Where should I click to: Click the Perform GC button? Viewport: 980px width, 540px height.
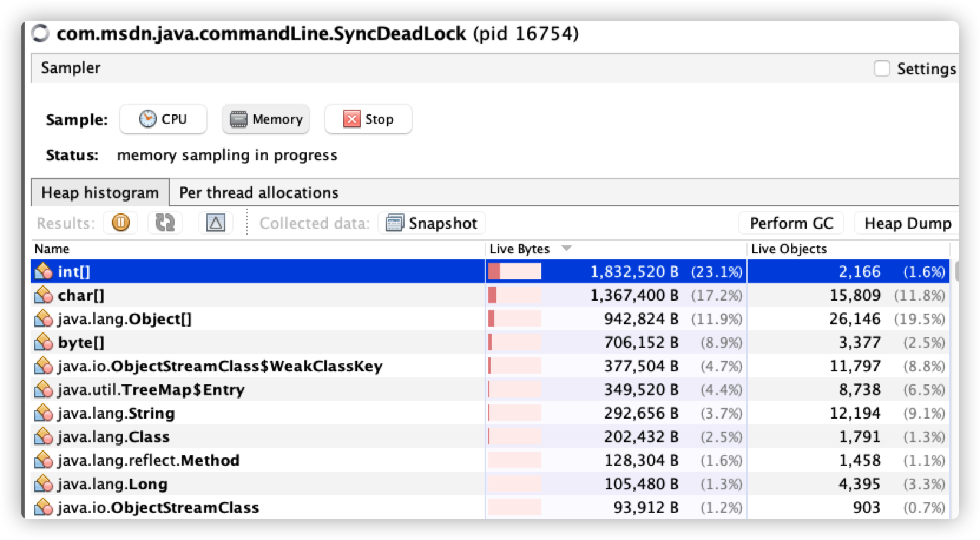(x=791, y=223)
